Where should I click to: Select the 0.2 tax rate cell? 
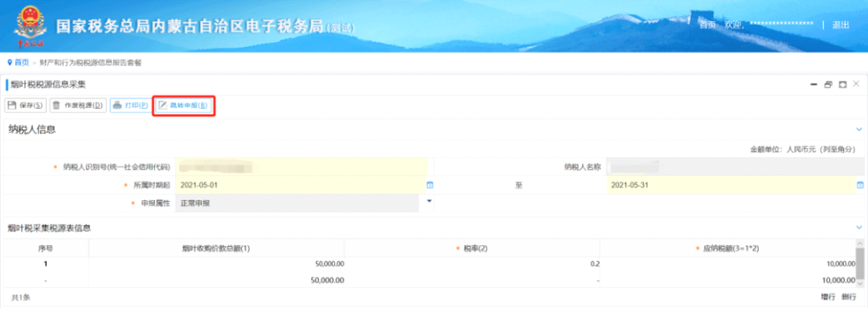click(x=472, y=264)
